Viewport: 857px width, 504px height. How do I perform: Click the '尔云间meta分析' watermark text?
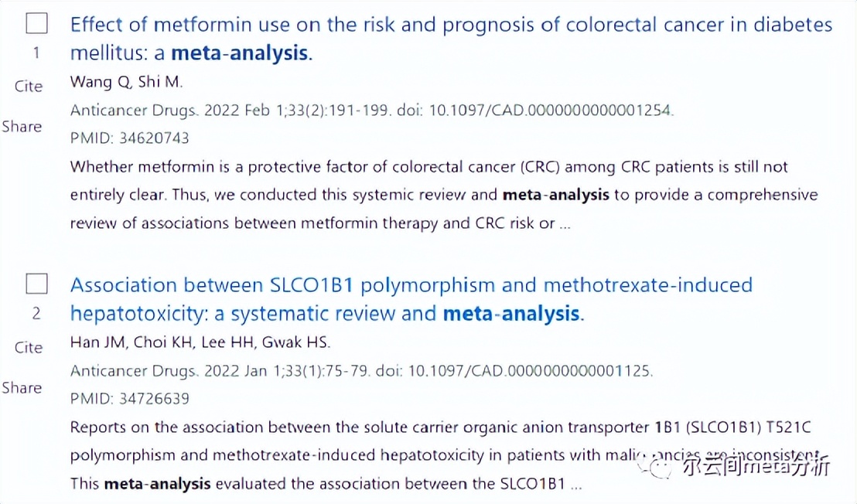point(756,468)
